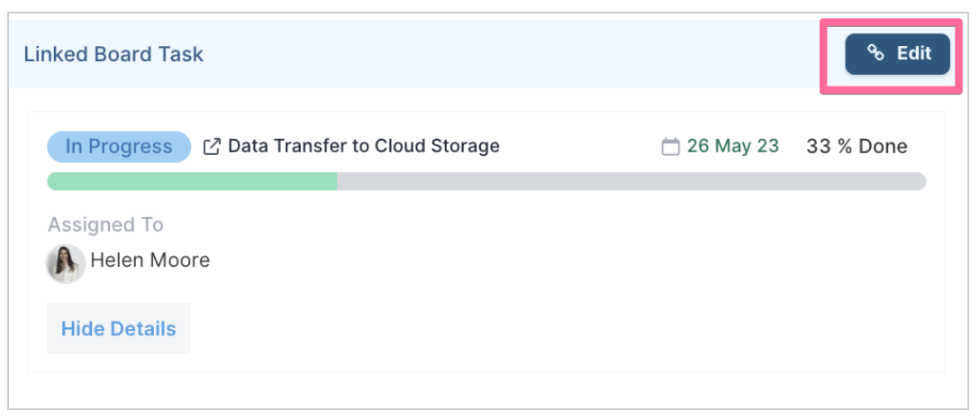Click the 33 % Done label
Image resolution: width=980 pixels, height=420 pixels.
coord(857,146)
